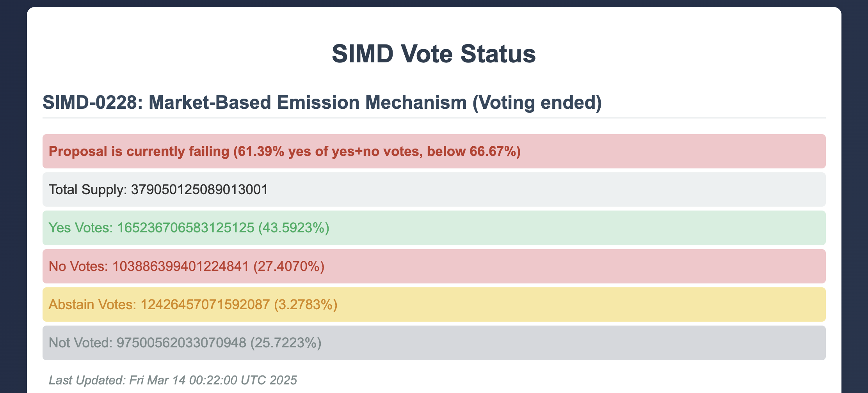This screenshot has height=393, width=868.
Task: Click the gray "Not Voted" label
Action: tap(80, 343)
